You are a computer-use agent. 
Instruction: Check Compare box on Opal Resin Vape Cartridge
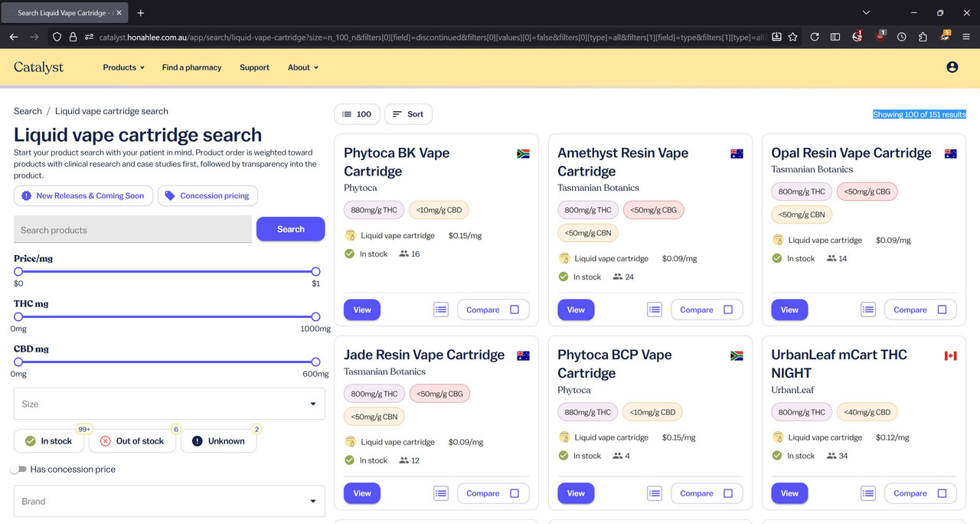click(942, 309)
